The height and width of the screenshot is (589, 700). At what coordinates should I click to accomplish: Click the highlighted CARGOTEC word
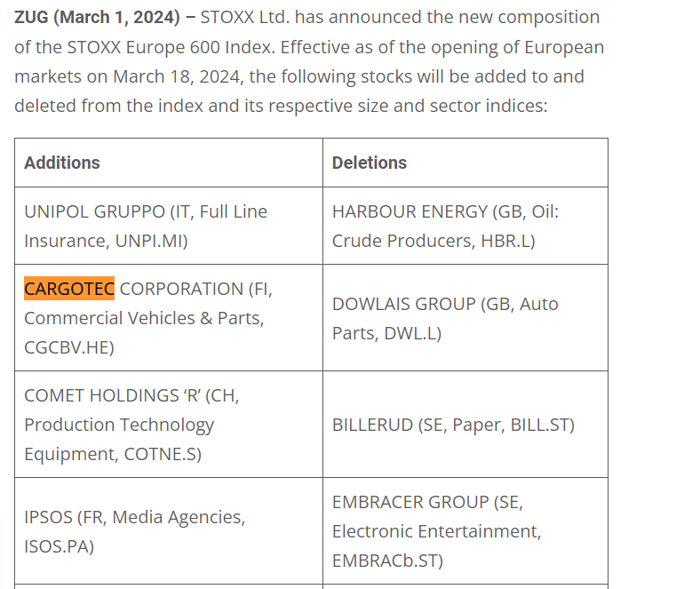(x=69, y=289)
